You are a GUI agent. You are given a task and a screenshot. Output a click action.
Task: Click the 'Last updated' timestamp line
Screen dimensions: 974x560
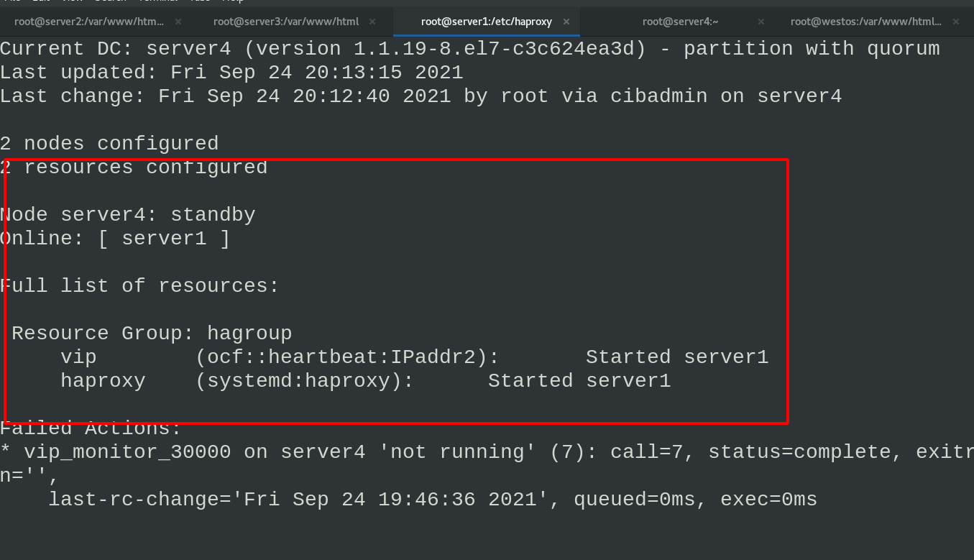(x=231, y=73)
